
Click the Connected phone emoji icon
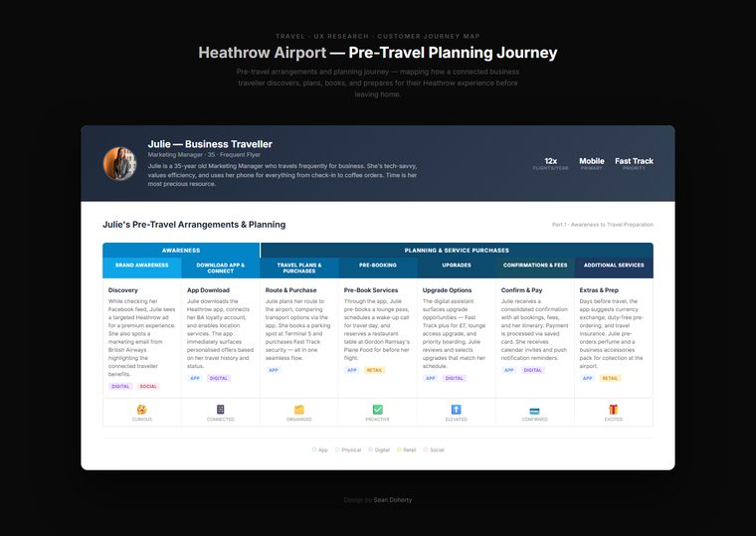(221, 410)
